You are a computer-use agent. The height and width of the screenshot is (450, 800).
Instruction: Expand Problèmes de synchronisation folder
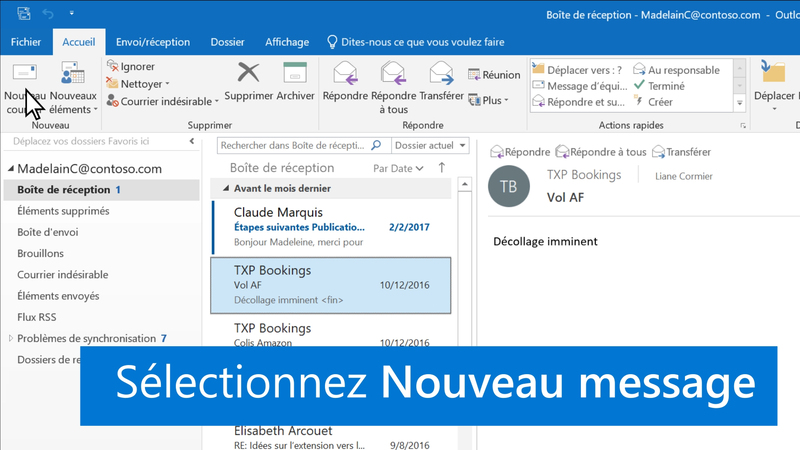[x=11, y=338]
